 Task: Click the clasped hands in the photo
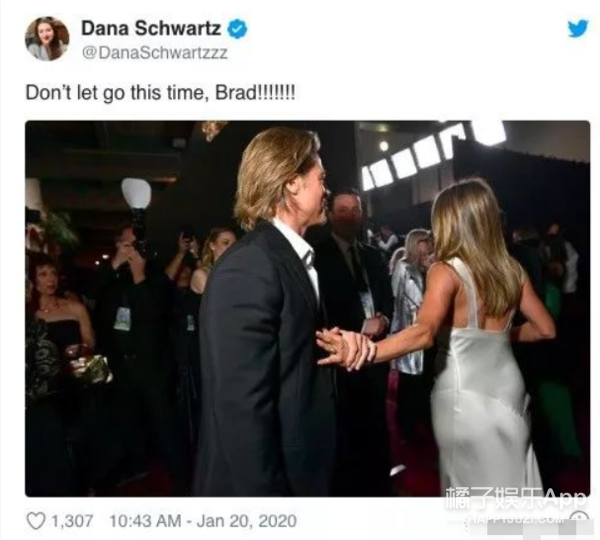click(346, 349)
